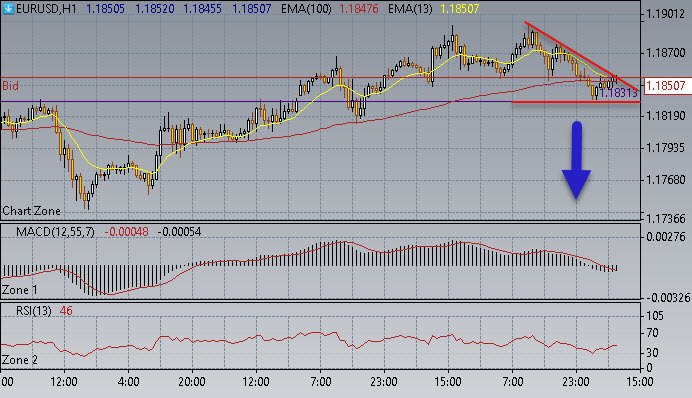Viewport: 692px width, 398px height.
Task: Select the Zone 2 label
Action: [x=20, y=360]
